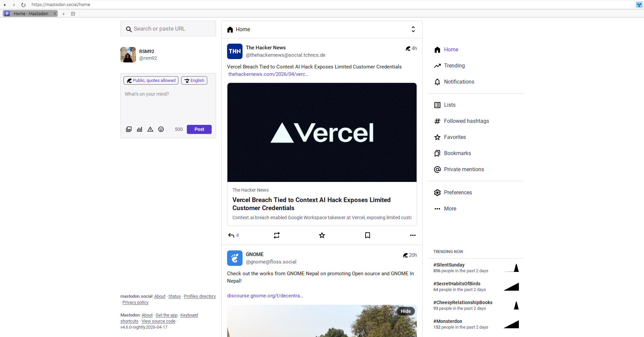Favorite the Vercel breach post
644x337 pixels.
pos(322,235)
